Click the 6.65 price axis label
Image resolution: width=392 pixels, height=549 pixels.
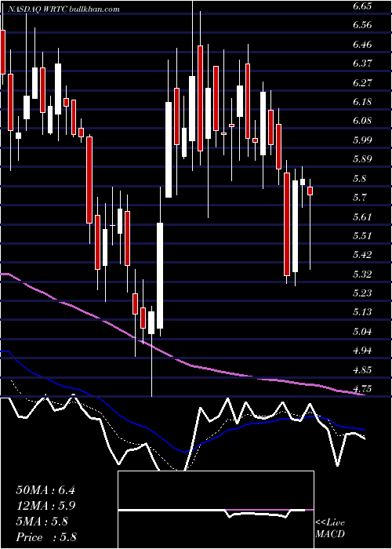click(x=362, y=6)
